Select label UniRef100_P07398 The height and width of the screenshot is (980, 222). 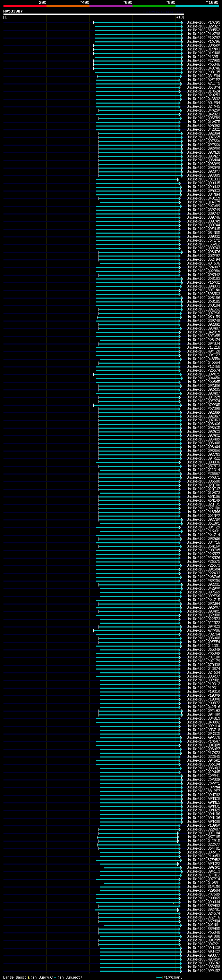coord(203,408)
